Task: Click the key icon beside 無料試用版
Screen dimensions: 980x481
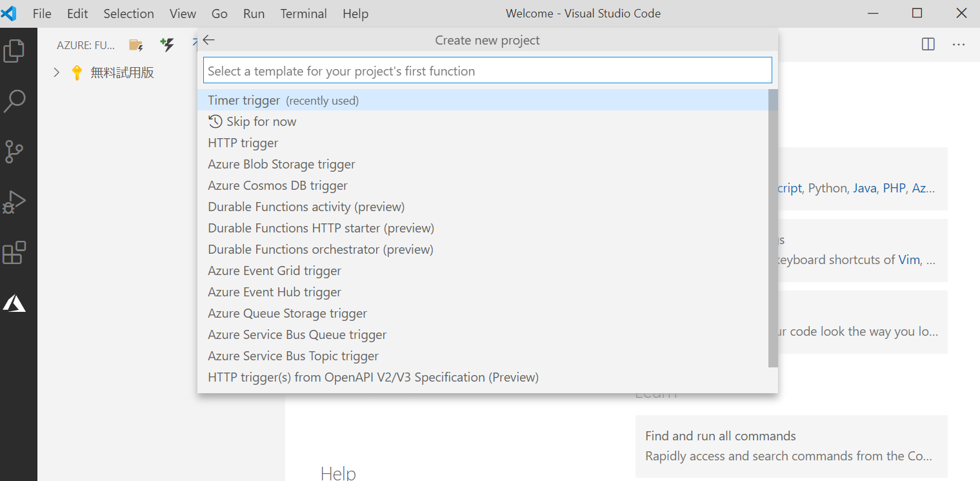Action: [77, 72]
